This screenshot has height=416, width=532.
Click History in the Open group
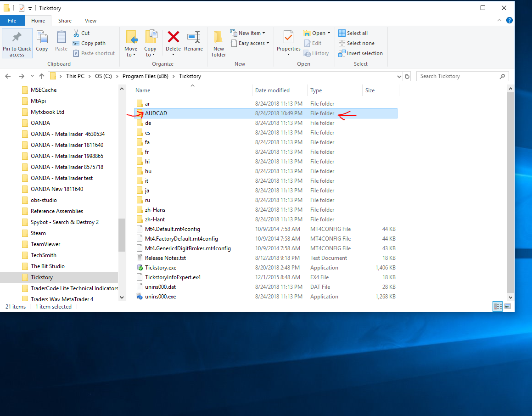pyautogui.click(x=317, y=53)
